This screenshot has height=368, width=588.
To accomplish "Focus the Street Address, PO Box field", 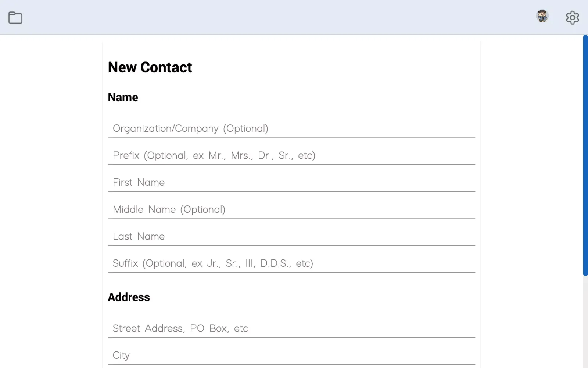I will pos(291,328).
